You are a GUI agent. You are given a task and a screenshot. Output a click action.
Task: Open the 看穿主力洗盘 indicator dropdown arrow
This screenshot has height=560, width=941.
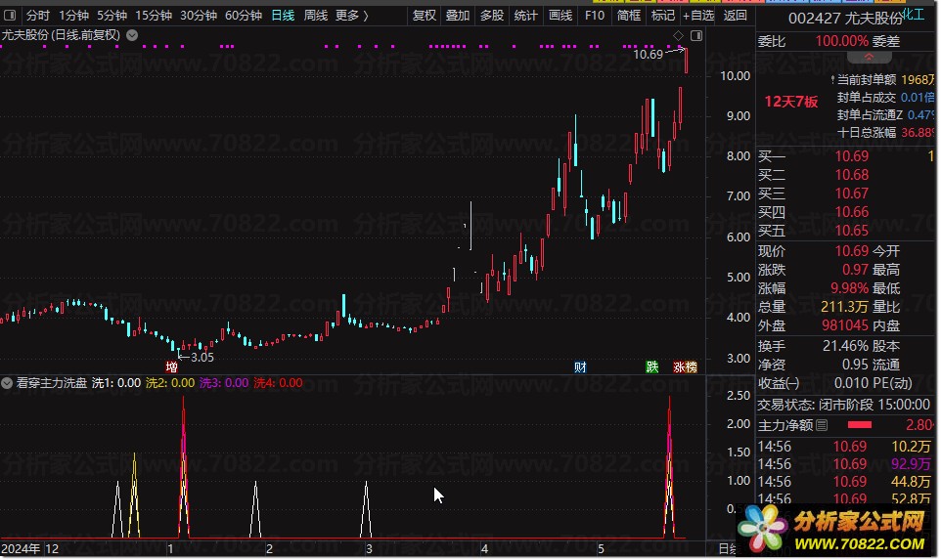point(7,383)
